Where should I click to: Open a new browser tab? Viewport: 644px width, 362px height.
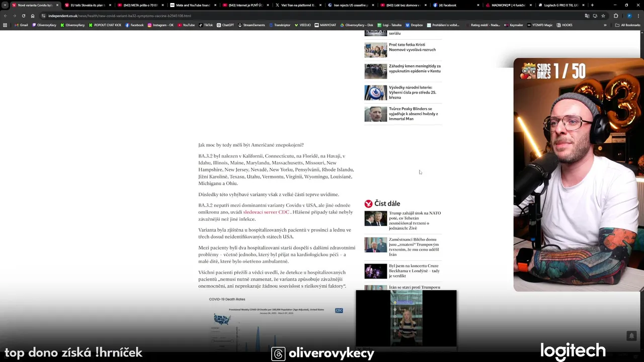click(592, 5)
